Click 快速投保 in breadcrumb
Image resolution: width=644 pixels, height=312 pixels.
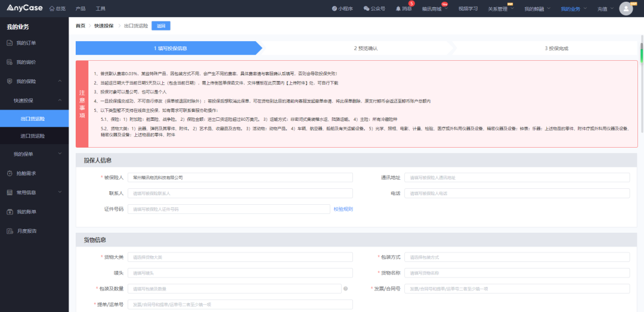104,26
